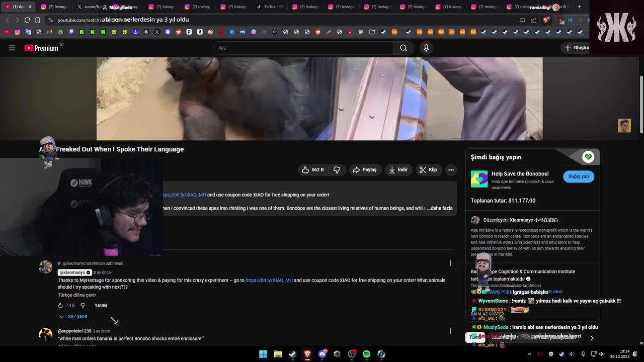Screen dimensions: 644x362
Task: Open Discord from the taskbar
Action: (323, 354)
